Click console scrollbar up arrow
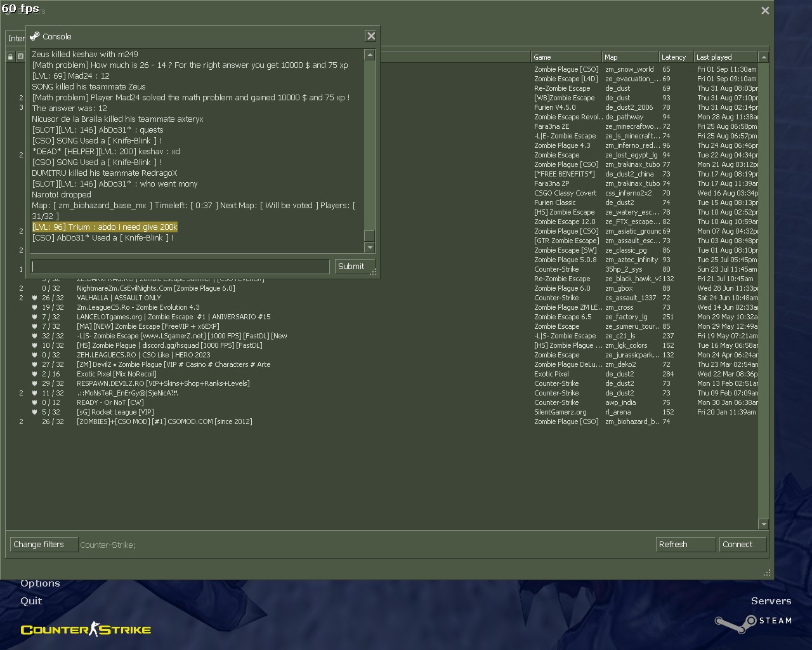The image size is (812, 650). (x=370, y=55)
